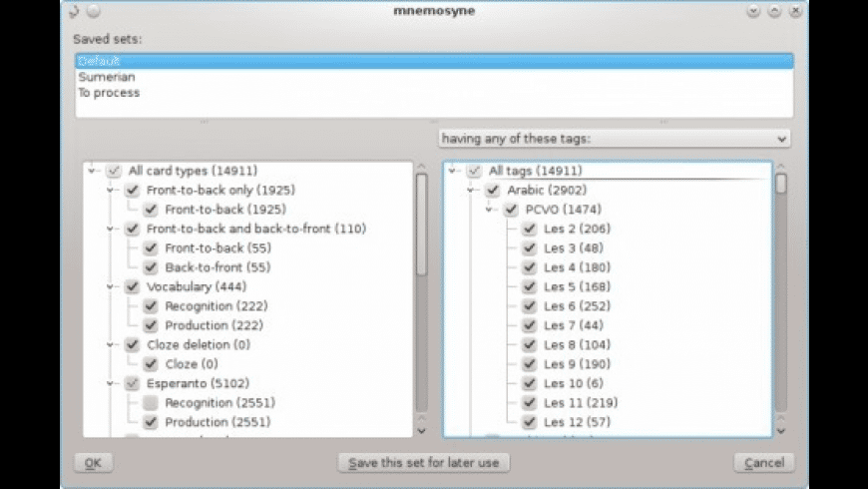Uncheck the Les 5 (168) tag

[x=529, y=286]
